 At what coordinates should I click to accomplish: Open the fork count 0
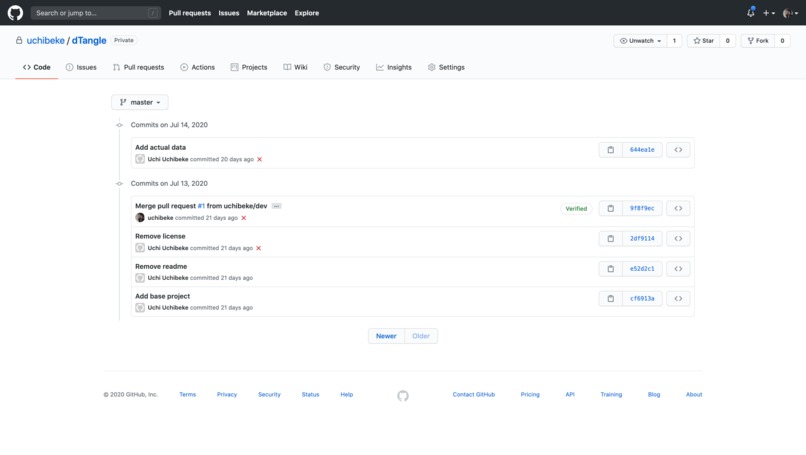[x=782, y=41]
